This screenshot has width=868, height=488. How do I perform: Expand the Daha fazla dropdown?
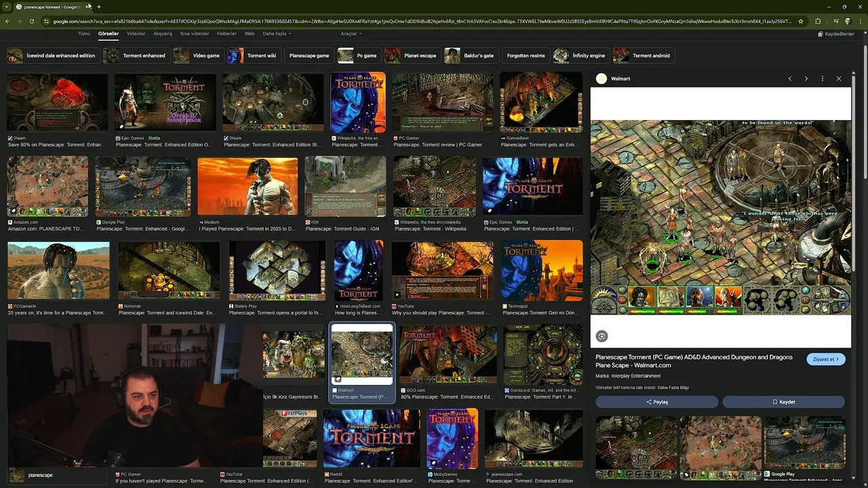277,33
